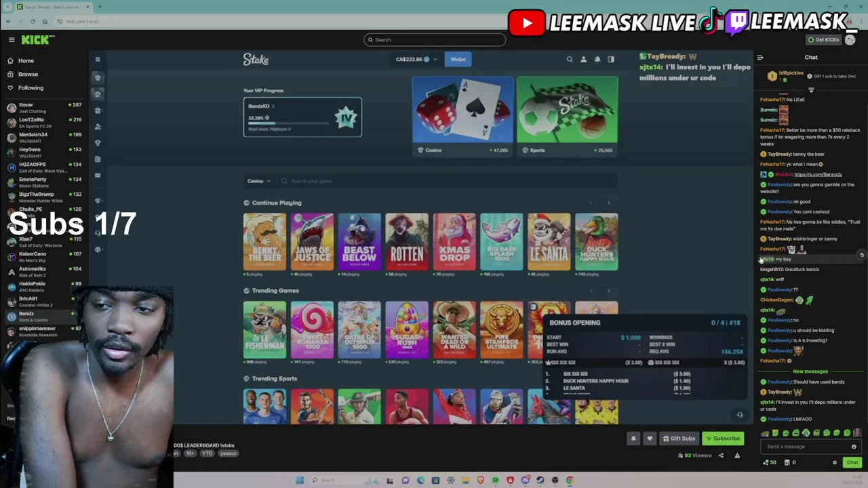Viewport: 868px width, 488px height.
Task: Open the Stake profile icon
Action: tap(583, 60)
